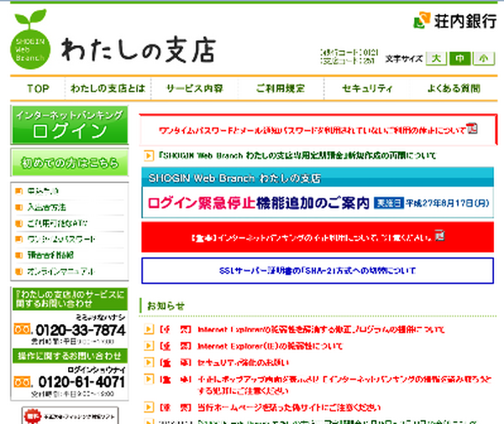The width and height of the screenshot is (504, 424).
Task: Click free-dial icon beside 0120-61-4071
Action: tap(23, 381)
